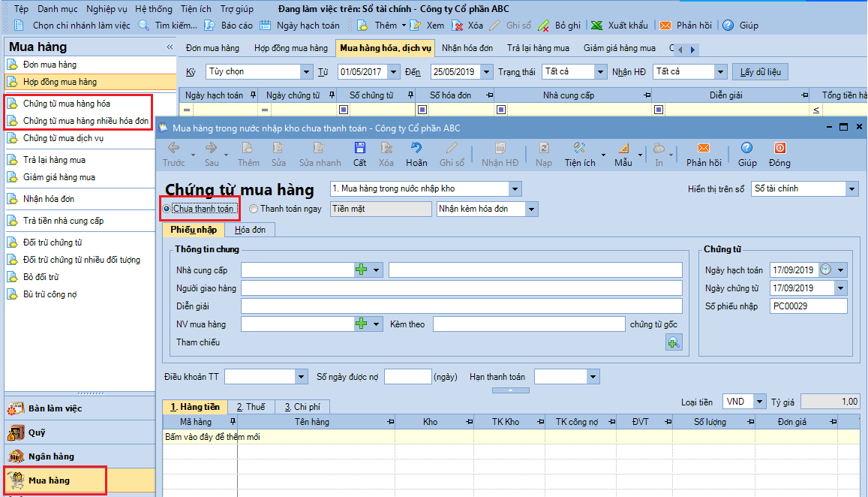Open Chứng từ mua dịch vụ link
The height and width of the screenshot is (497, 868).
tap(63, 138)
